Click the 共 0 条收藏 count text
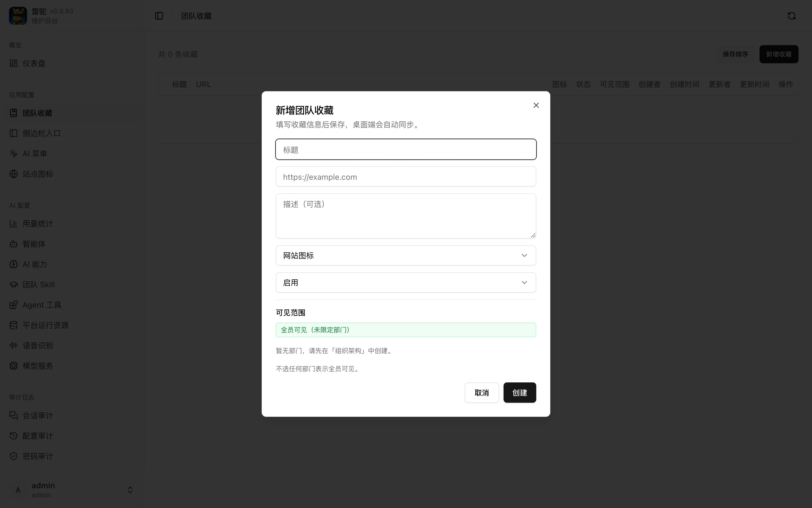 (x=178, y=54)
